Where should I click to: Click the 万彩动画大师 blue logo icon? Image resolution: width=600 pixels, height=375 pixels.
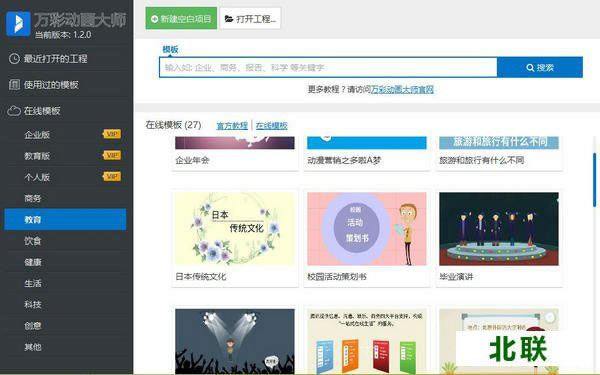point(18,24)
